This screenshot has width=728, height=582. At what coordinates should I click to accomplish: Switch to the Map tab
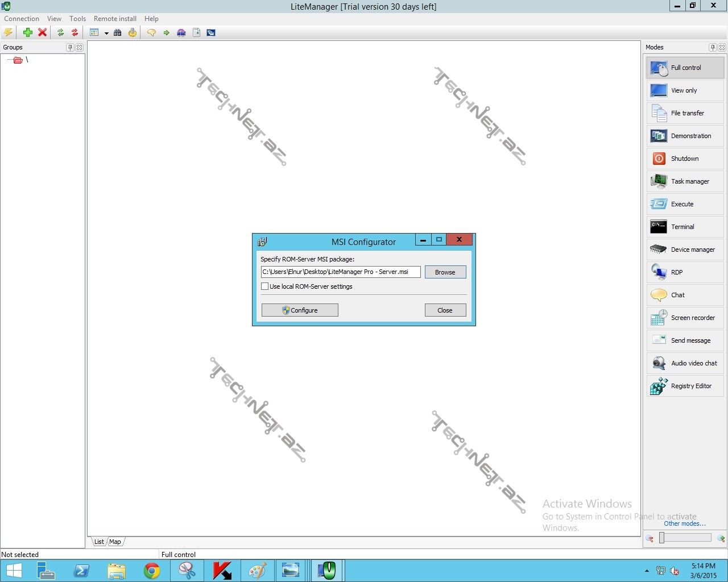click(115, 542)
